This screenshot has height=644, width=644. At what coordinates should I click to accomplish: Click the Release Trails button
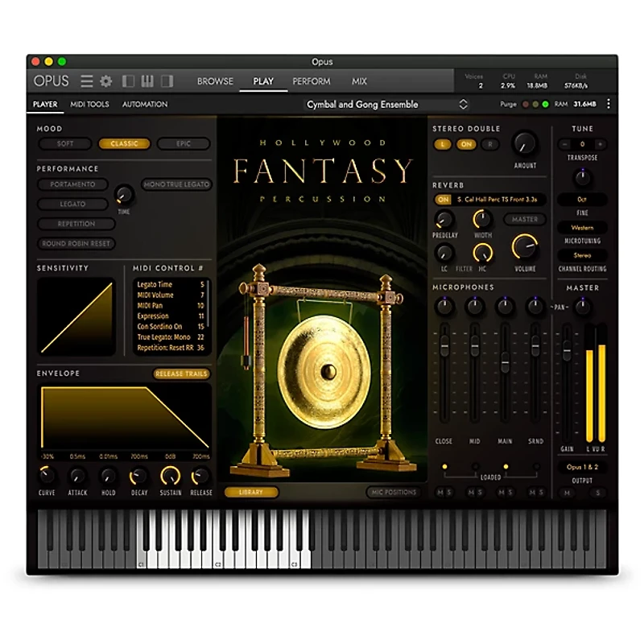coord(181,374)
